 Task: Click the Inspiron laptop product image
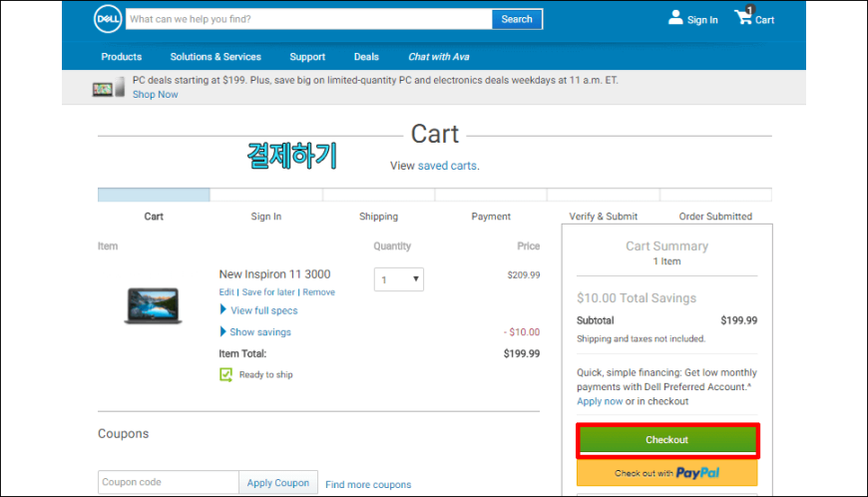(x=154, y=305)
